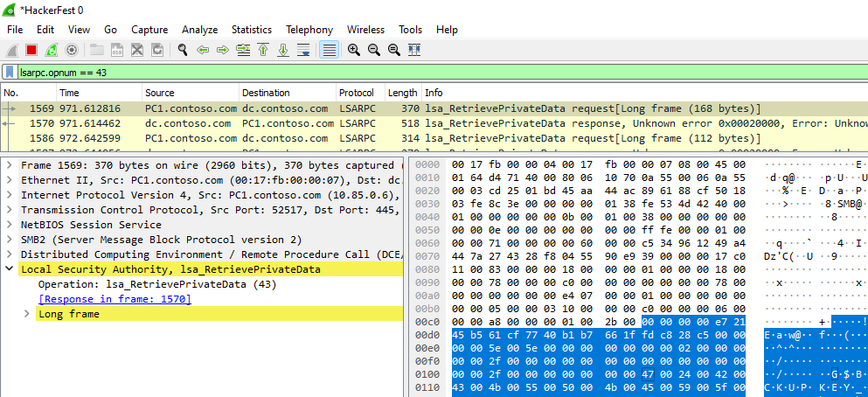Click Go to specified packet icon
The image size is (868, 397).
[242, 50]
